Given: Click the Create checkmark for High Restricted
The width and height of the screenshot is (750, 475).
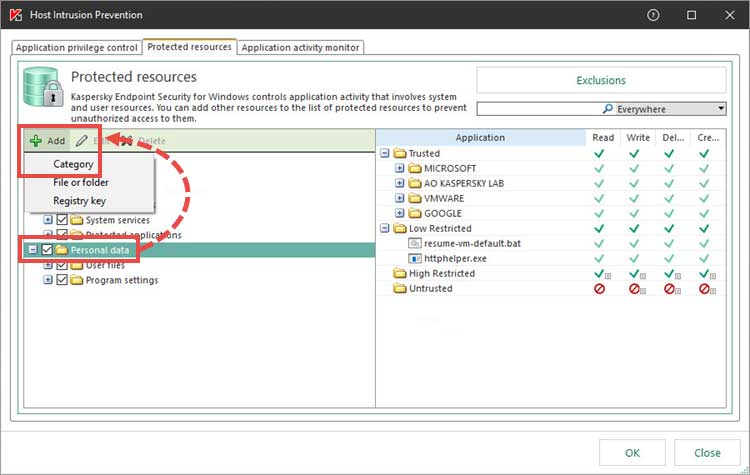Looking at the screenshot, I should [x=704, y=274].
